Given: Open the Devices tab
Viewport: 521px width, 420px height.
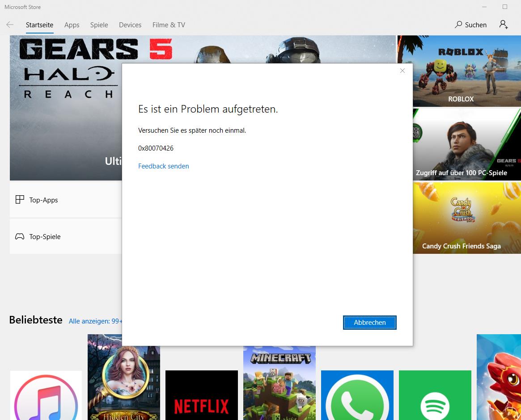Looking at the screenshot, I should tap(130, 25).
